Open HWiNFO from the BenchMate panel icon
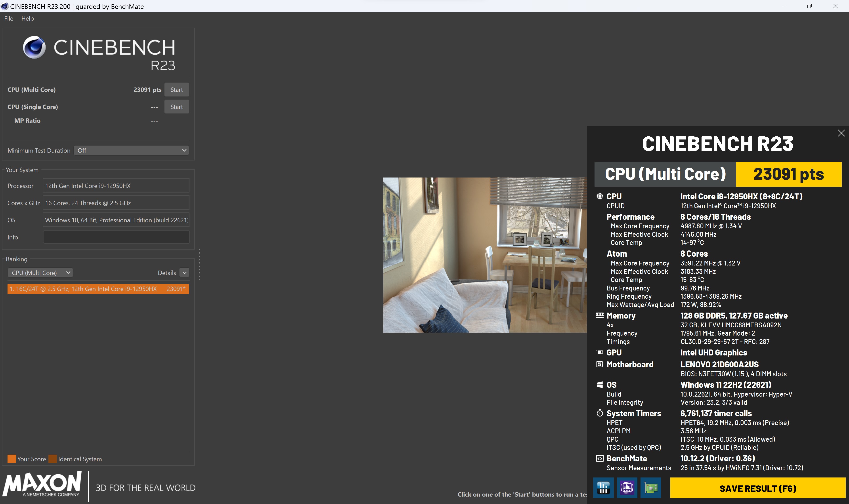 tap(603, 488)
